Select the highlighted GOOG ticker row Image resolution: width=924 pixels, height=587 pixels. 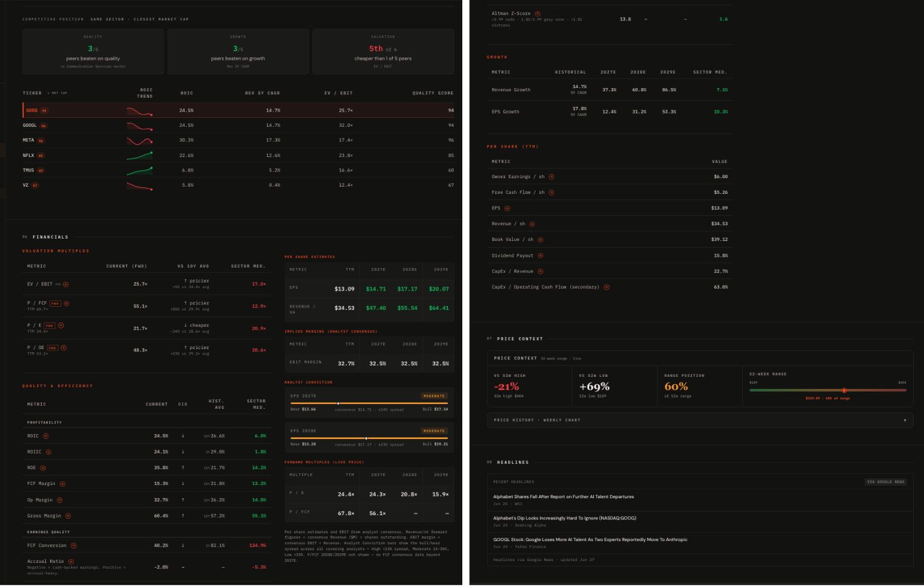pyautogui.click(x=238, y=111)
